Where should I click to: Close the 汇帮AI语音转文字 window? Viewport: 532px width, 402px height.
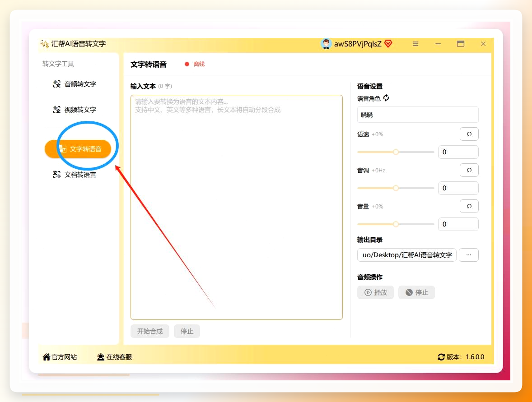click(483, 44)
